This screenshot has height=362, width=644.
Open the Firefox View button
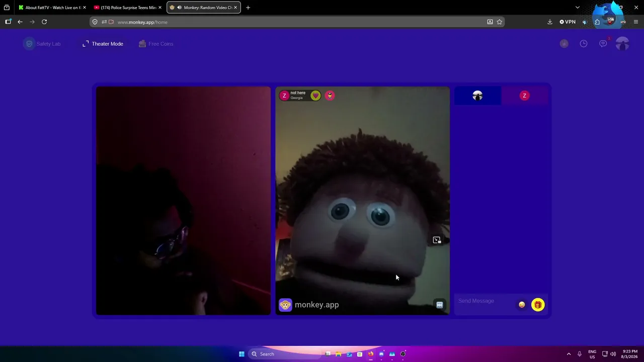pyautogui.click(x=7, y=8)
